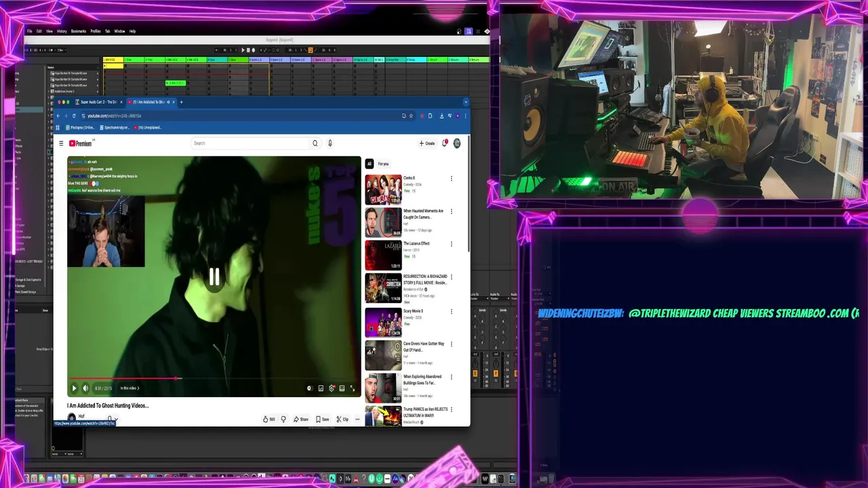Mute the video with the volume icon
Screen dimensions: 868x488
tap(85, 388)
